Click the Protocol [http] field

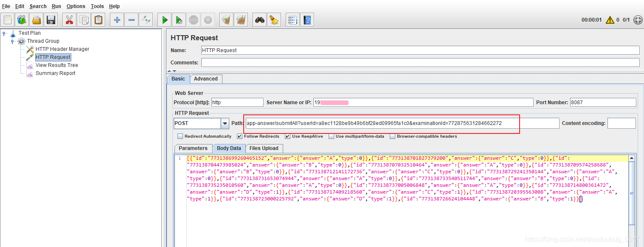pos(237,103)
